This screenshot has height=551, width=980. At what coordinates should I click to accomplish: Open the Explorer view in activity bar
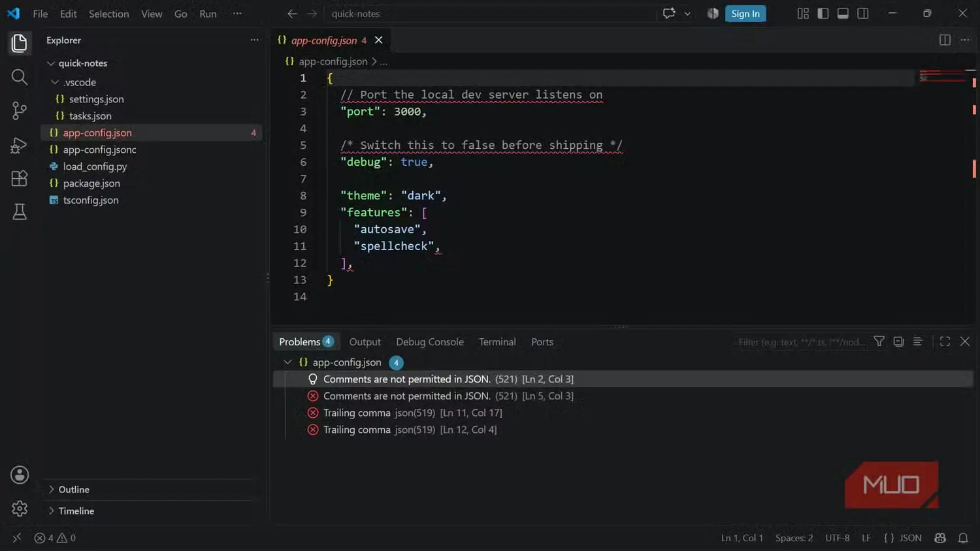pos(20,43)
